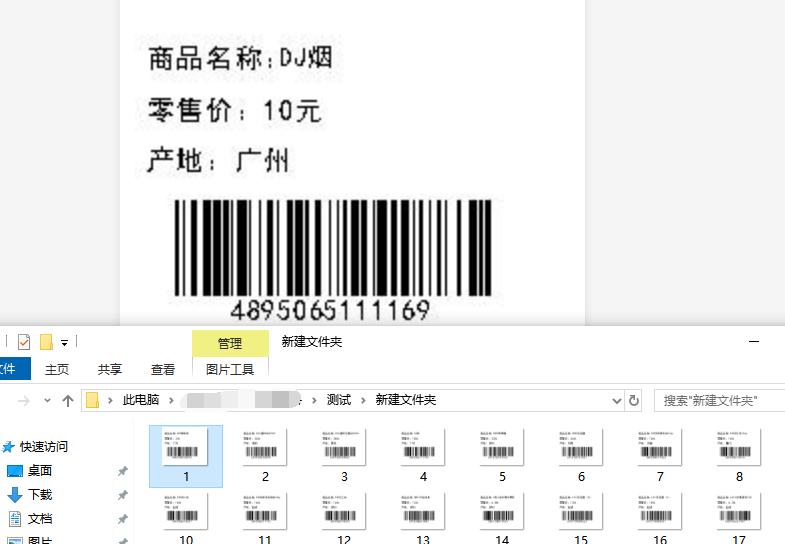785x544 pixels.
Task: Click the pin icon next to 文档
Action: point(122,519)
